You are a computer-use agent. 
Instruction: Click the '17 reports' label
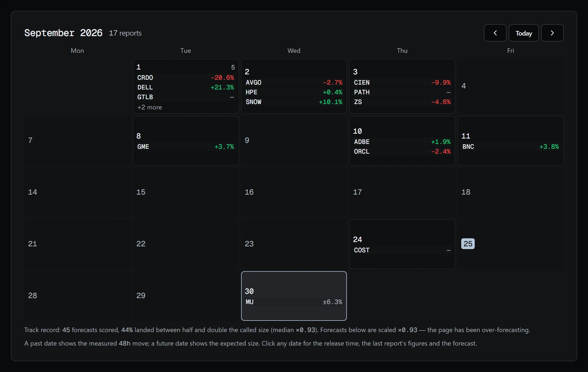click(125, 33)
